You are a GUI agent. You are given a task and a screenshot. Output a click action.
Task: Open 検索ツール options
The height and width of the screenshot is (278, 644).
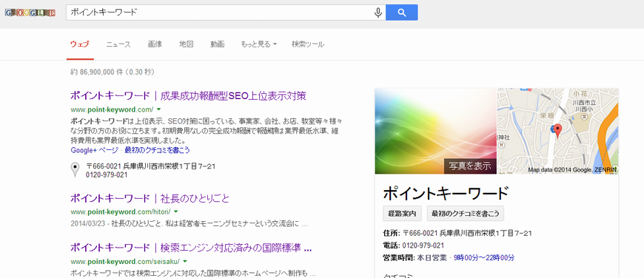pyautogui.click(x=308, y=44)
